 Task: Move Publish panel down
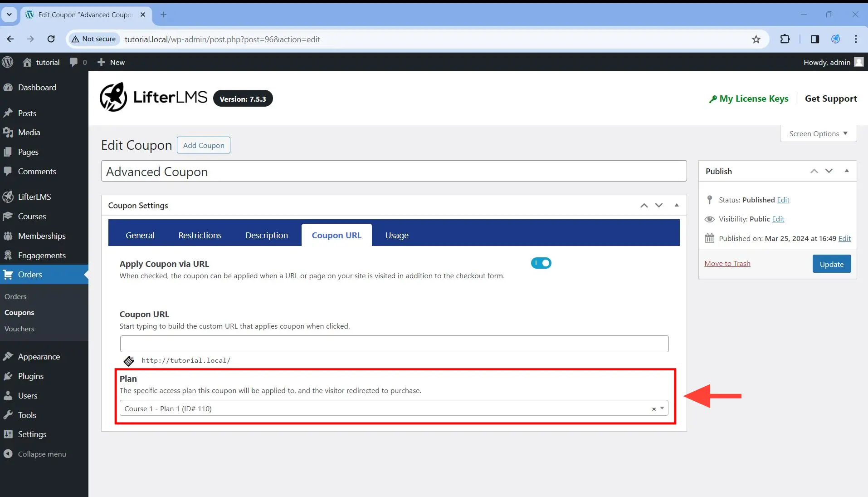coord(829,171)
